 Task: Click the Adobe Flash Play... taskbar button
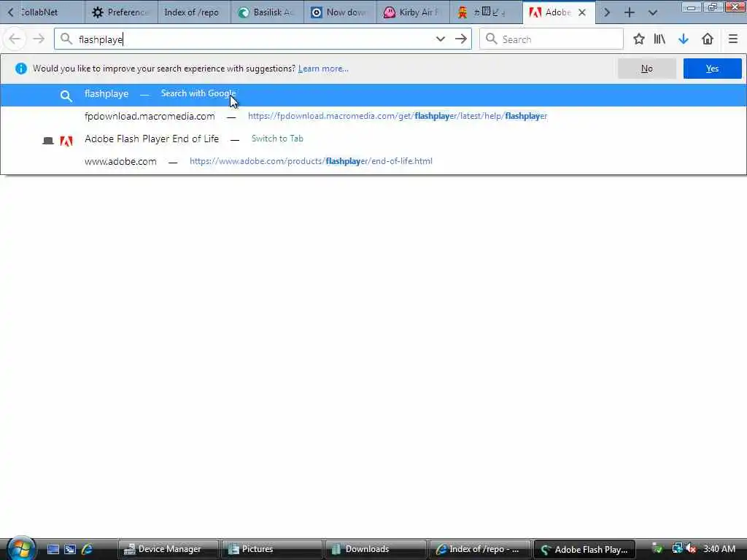[584, 549]
